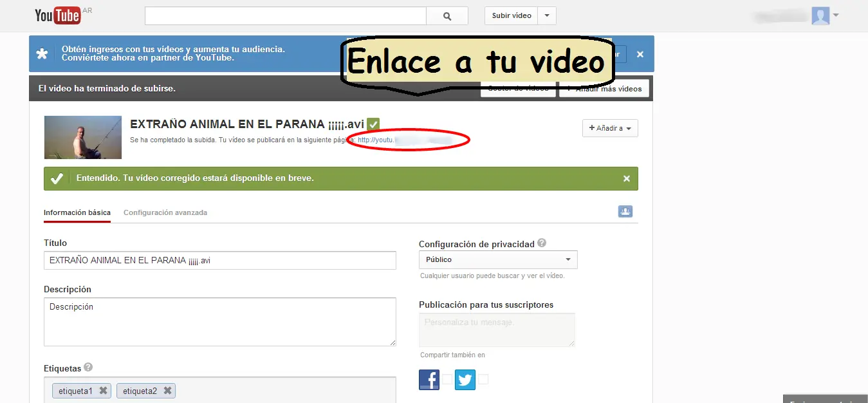Remove the etiqueta1 tag
868x403 pixels.
point(103,391)
